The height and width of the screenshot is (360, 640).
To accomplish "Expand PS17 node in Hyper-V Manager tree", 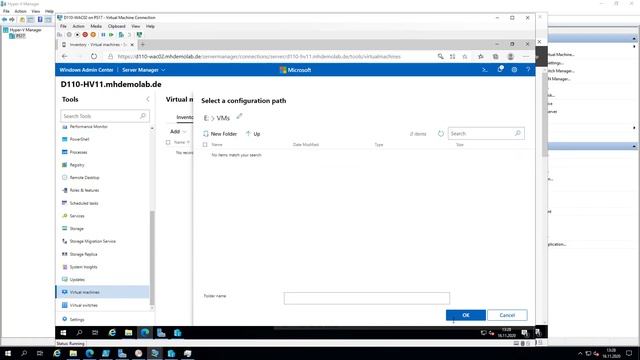I will 18,36.
